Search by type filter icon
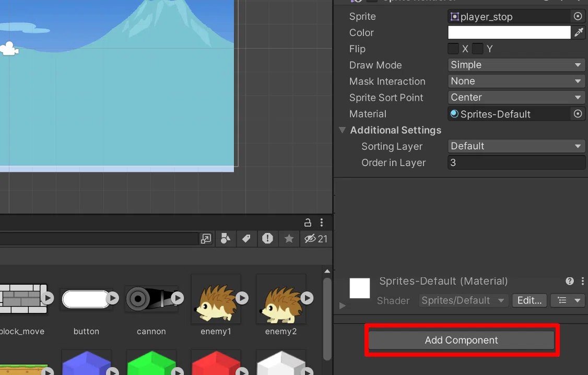This screenshot has width=588, height=375. pyautogui.click(x=226, y=239)
